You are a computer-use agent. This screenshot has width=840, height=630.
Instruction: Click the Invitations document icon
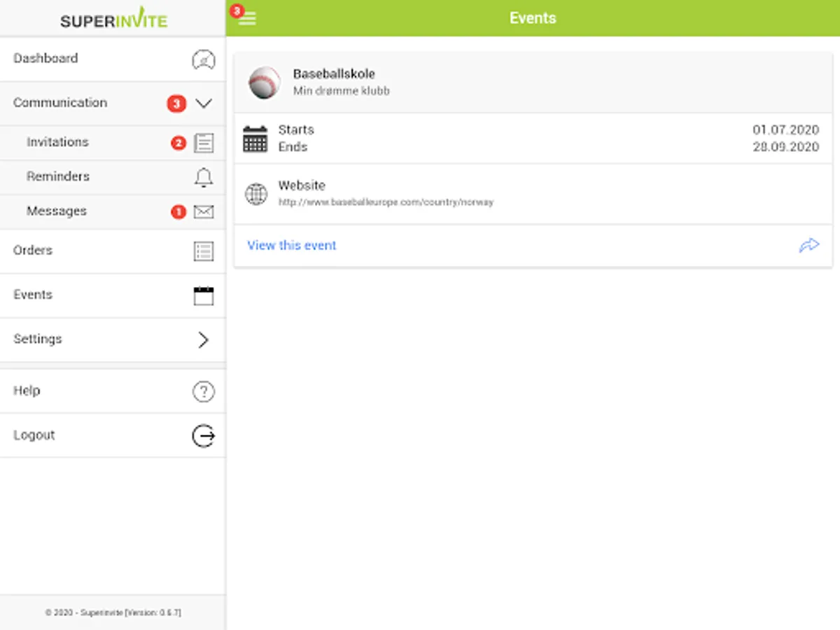204,143
